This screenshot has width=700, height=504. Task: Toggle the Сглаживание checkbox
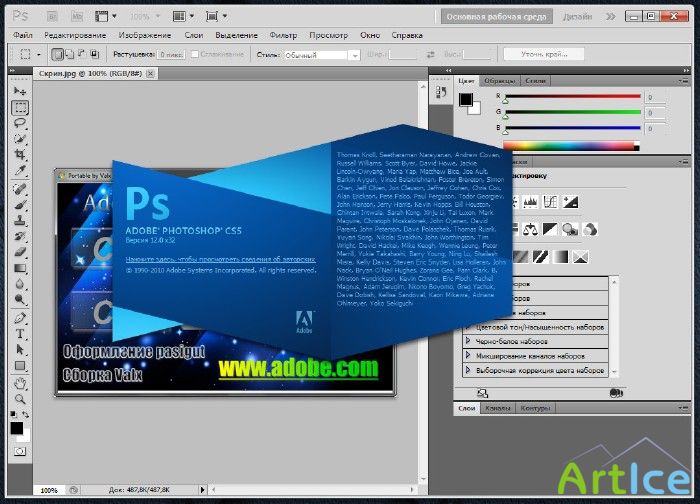click(195, 54)
